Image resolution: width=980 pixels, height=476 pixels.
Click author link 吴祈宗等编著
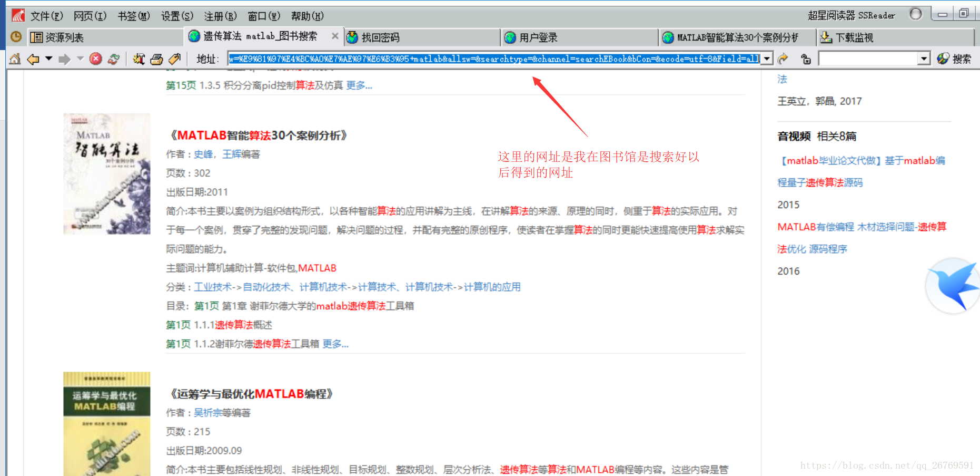[222, 412]
